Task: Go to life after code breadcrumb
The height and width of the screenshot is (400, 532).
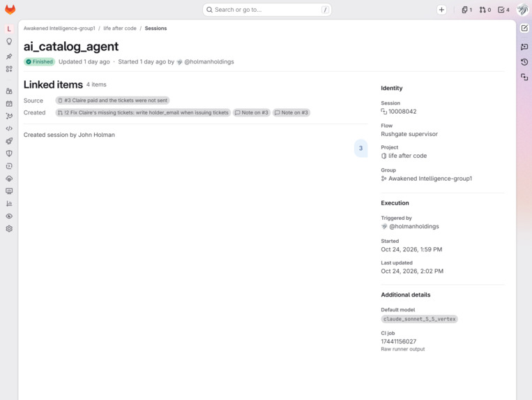Action: 120,29
